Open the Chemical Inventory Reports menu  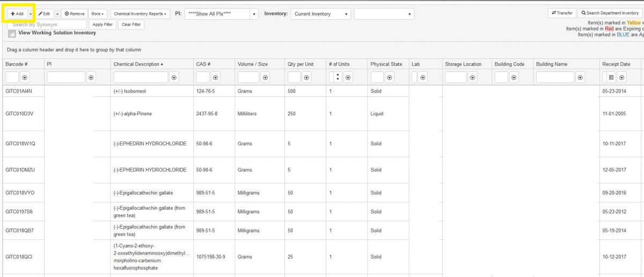(140, 14)
